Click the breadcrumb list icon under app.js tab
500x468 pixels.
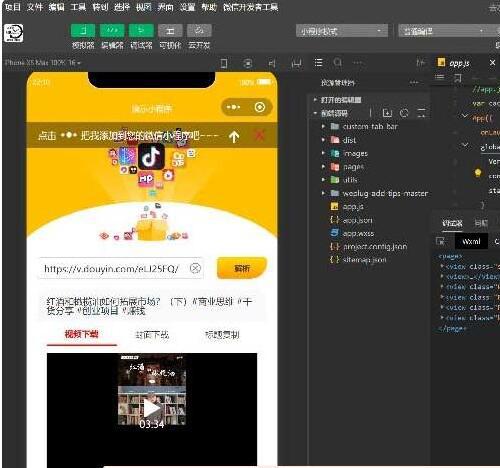440,77
